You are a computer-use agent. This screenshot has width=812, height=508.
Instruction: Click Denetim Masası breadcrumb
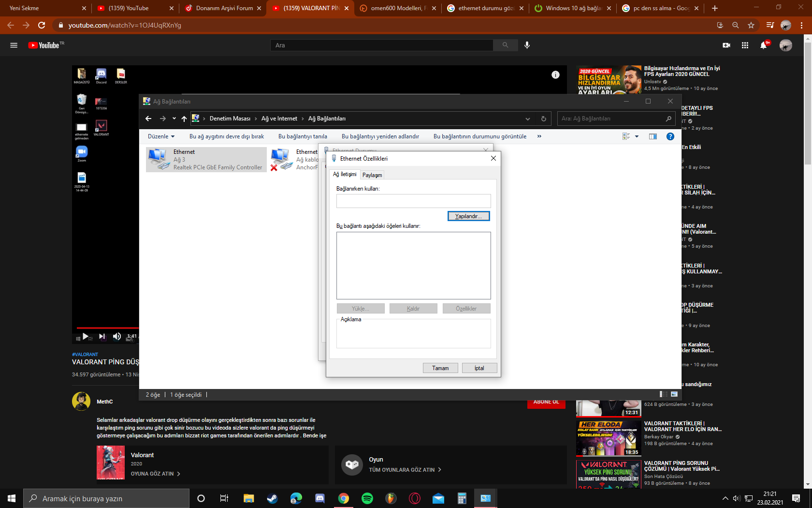230,119
